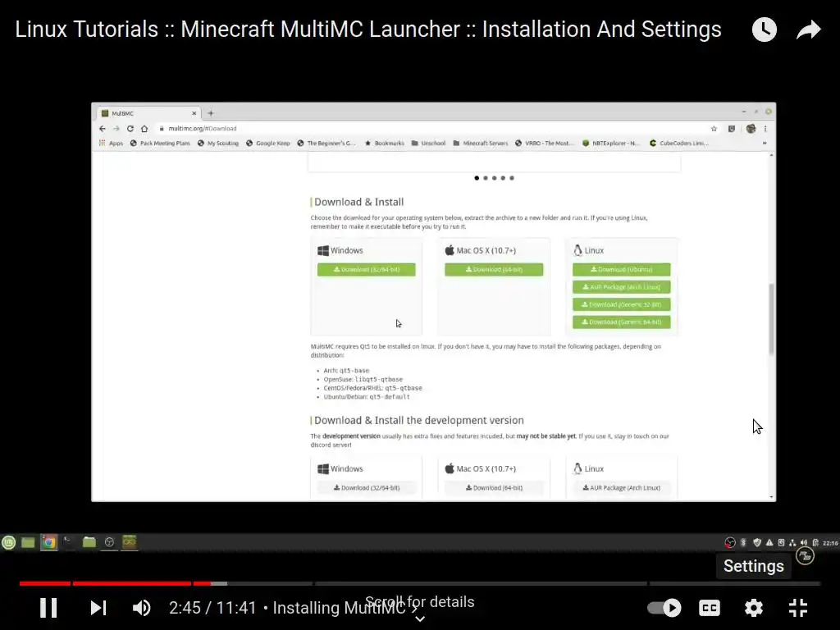The image size is (840, 630).
Task: Open the NBTExplorer bookmark
Action: (x=610, y=143)
